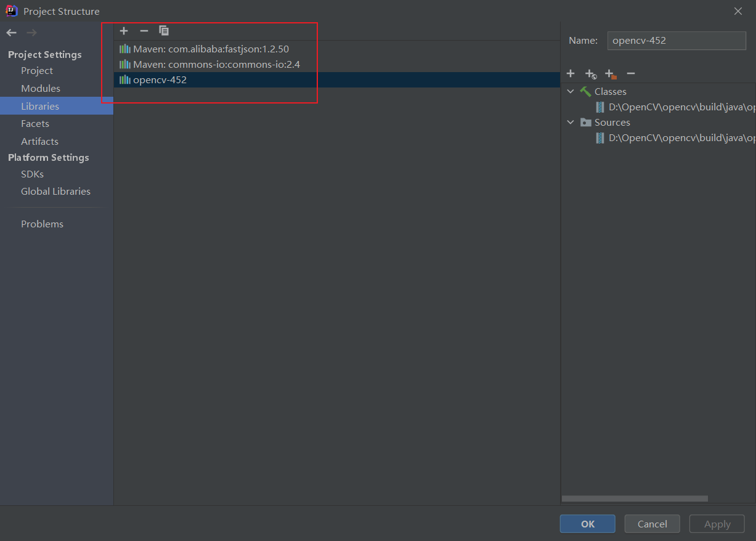Specify documentation URL with plus-globe icon
Viewport: 756px width, 541px height.
(x=591, y=74)
